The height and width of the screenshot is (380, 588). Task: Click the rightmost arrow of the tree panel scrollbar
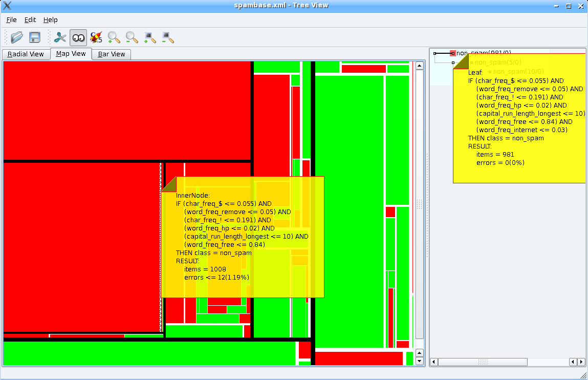pyautogui.click(x=581, y=362)
